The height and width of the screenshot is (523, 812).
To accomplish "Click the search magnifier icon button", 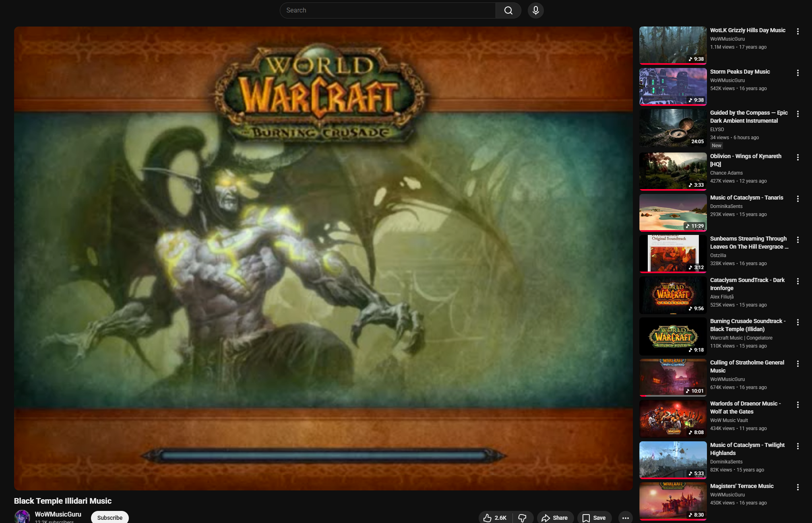I will click(508, 10).
